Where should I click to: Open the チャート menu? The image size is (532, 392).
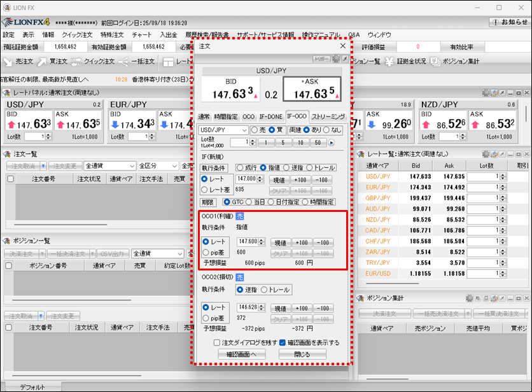coord(141,35)
